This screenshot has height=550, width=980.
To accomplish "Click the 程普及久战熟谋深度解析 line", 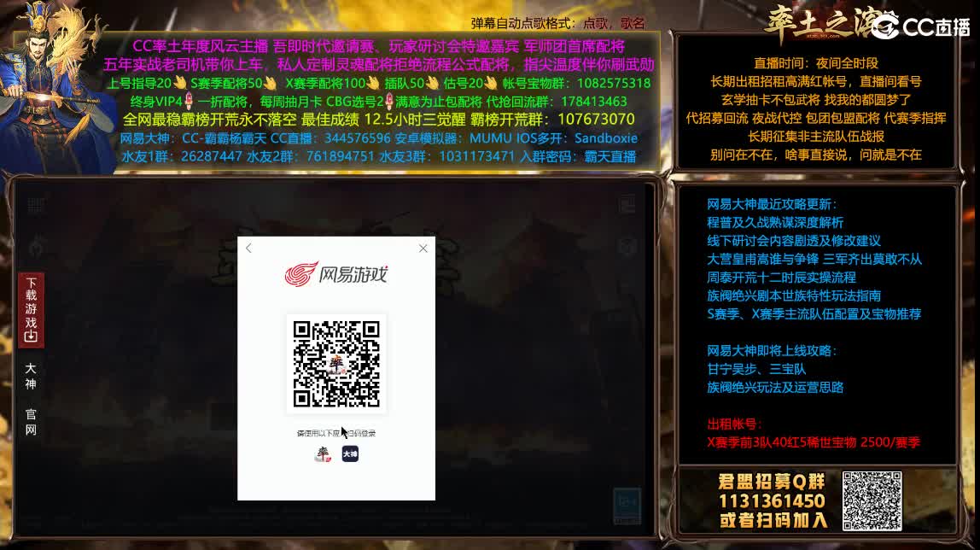I will [775, 223].
